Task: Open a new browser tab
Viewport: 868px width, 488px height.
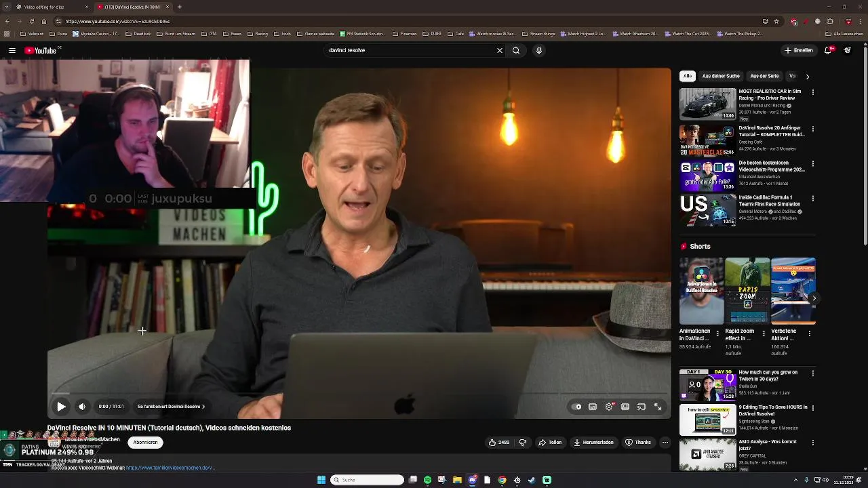Action: [x=180, y=7]
